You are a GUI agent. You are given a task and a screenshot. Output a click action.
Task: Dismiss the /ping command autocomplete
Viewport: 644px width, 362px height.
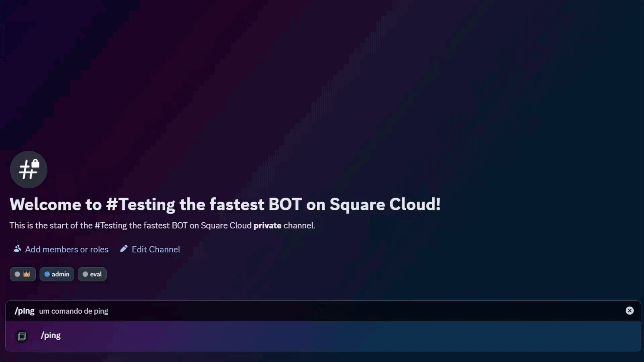tap(630, 311)
